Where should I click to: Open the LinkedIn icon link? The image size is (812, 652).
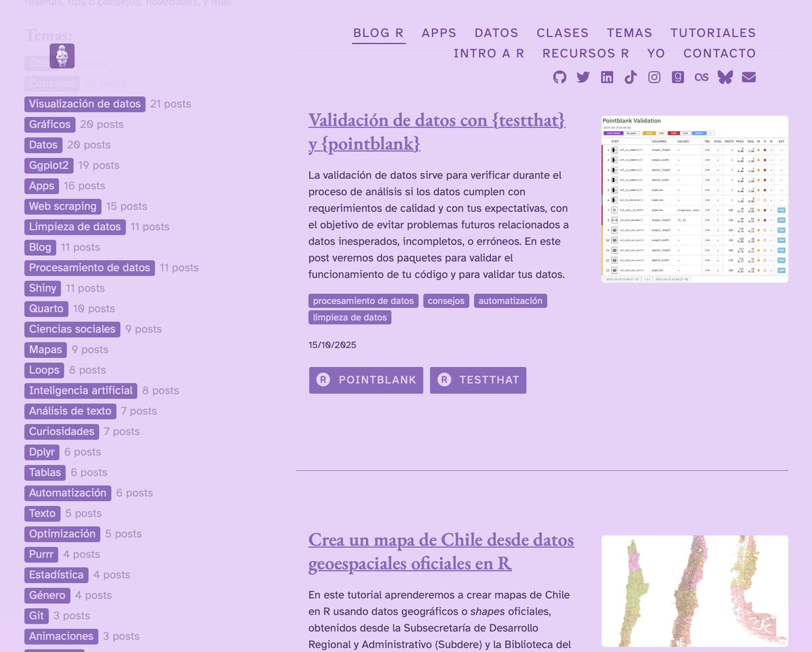click(607, 77)
